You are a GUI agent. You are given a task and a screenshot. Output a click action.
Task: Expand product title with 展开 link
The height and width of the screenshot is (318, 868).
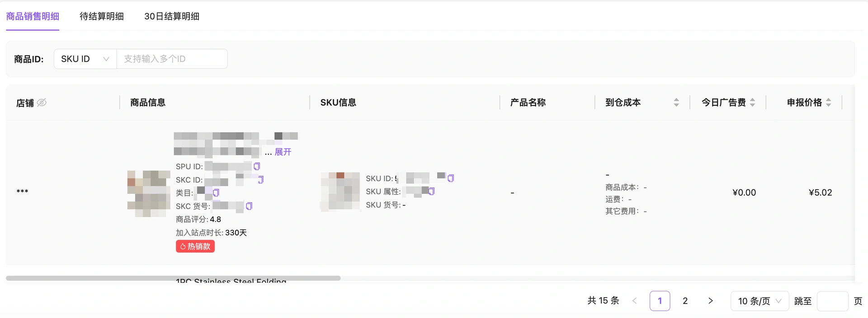[x=283, y=152]
